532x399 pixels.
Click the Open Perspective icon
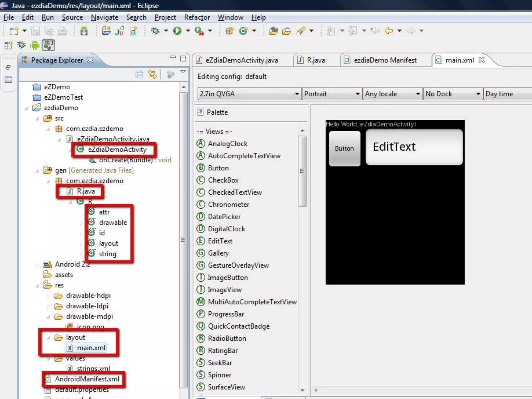tap(8, 45)
